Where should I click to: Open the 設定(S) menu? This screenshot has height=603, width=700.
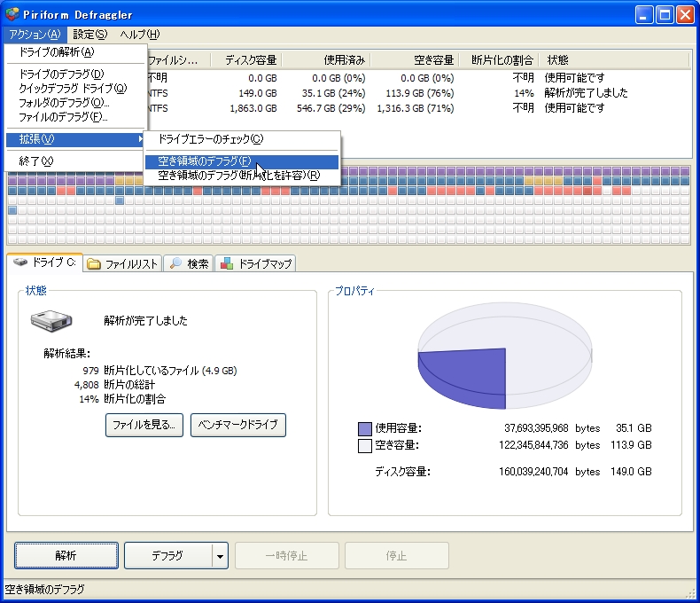click(x=89, y=35)
